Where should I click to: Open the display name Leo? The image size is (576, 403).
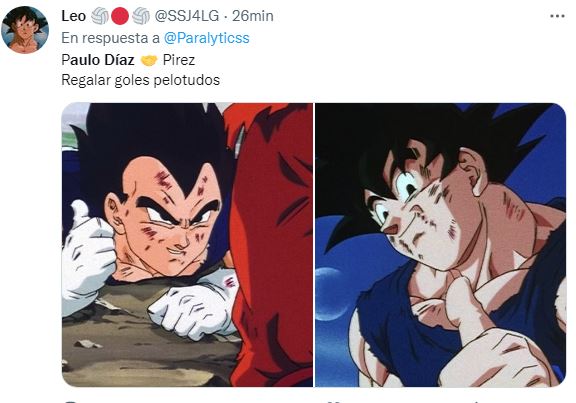[73, 16]
